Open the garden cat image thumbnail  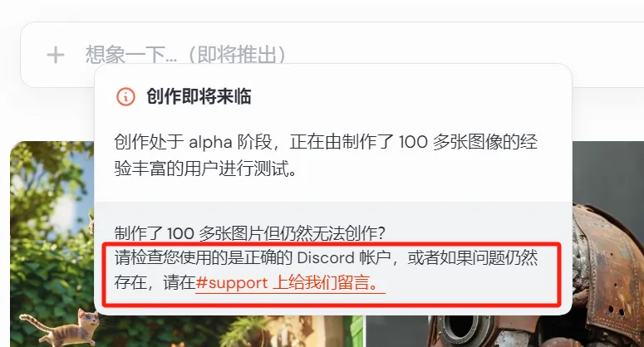52,244
